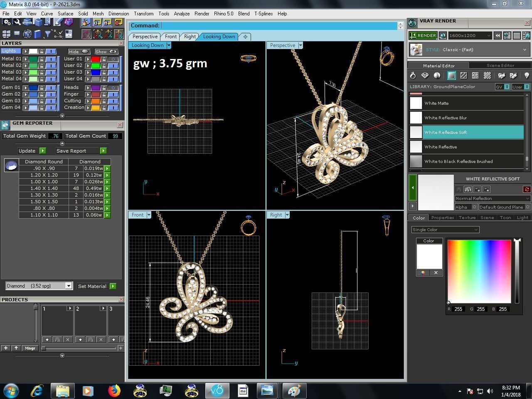Image resolution: width=532 pixels, height=399 pixels.
Task: Toggle the lock on Cutting layer
Action: coord(104,101)
